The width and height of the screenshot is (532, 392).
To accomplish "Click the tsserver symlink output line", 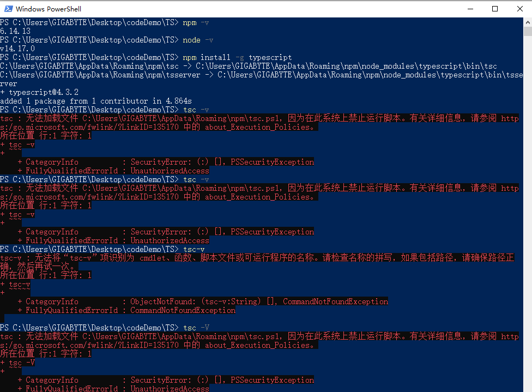I will [261, 79].
